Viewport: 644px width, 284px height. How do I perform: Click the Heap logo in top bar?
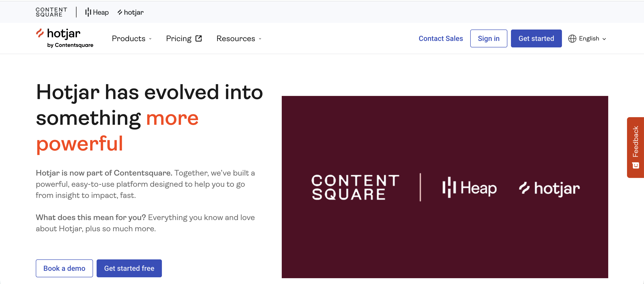point(97,12)
